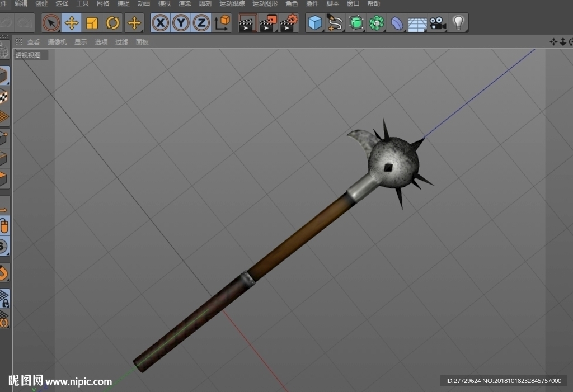Viewport: 573px width, 392px height.
Task: Open the 显示 viewport menu
Action: [x=81, y=42]
